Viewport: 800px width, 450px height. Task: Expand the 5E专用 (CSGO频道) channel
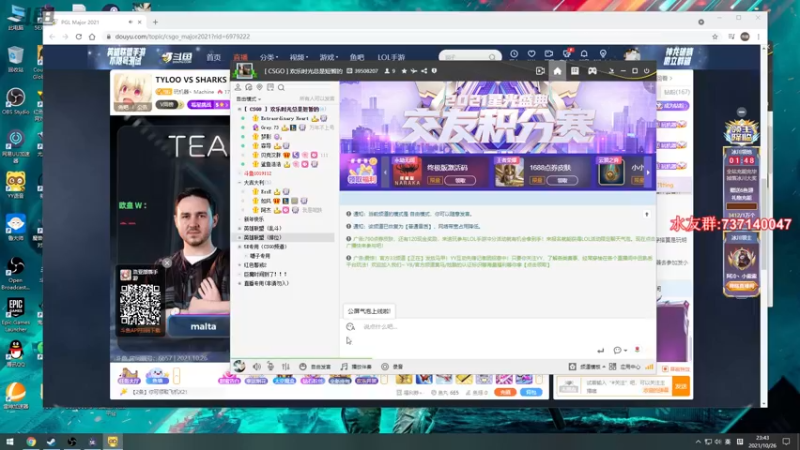pos(239,246)
